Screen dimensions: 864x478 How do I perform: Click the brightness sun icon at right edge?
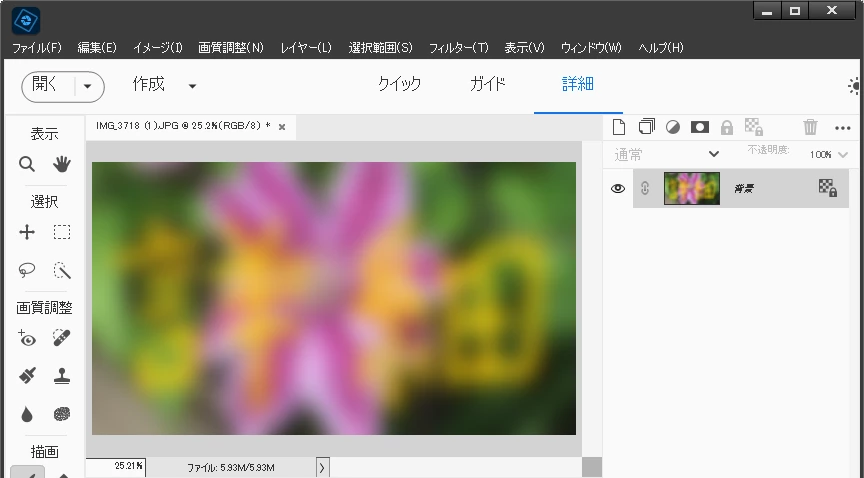[x=855, y=86]
